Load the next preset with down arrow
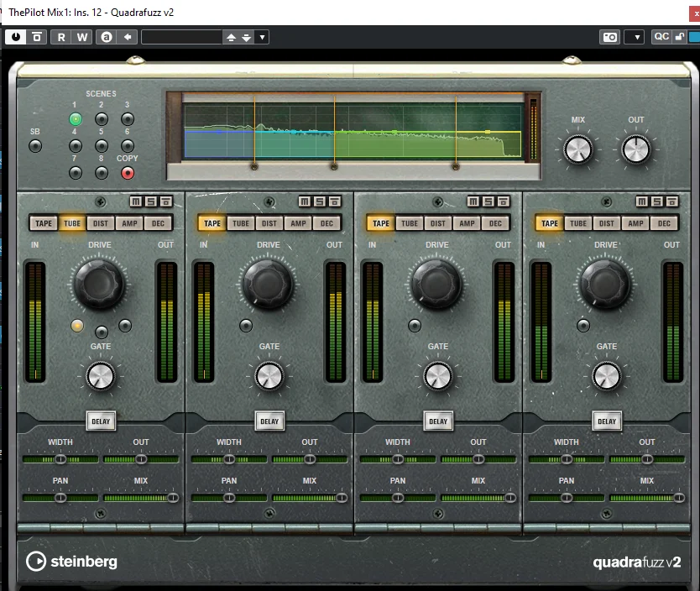Screen dimensions: 700x591 [247, 38]
